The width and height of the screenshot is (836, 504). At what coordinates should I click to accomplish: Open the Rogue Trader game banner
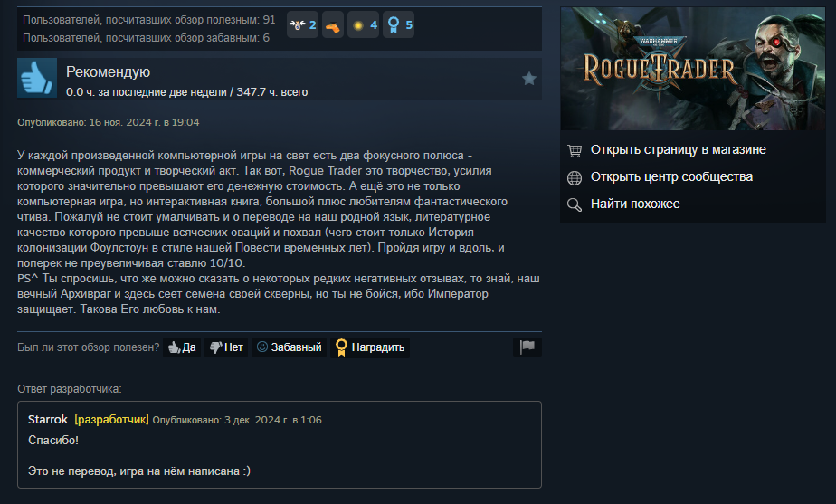coord(692,69)
